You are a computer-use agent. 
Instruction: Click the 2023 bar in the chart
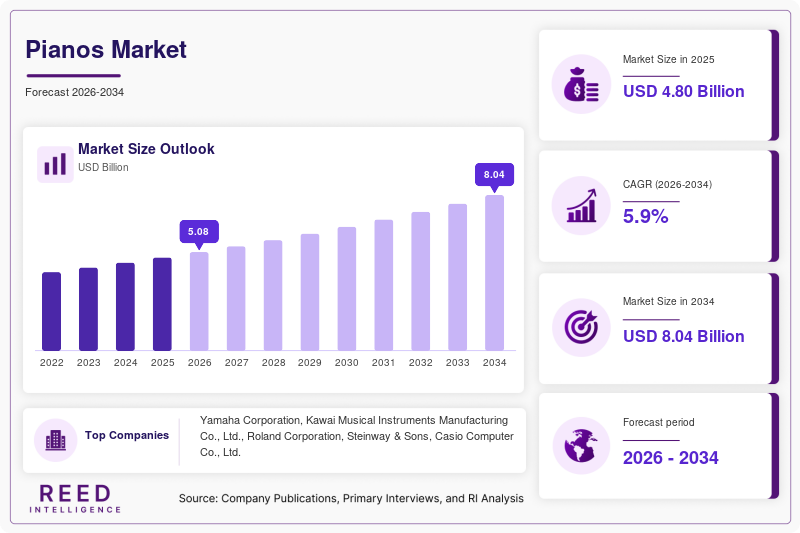[88, 310]
